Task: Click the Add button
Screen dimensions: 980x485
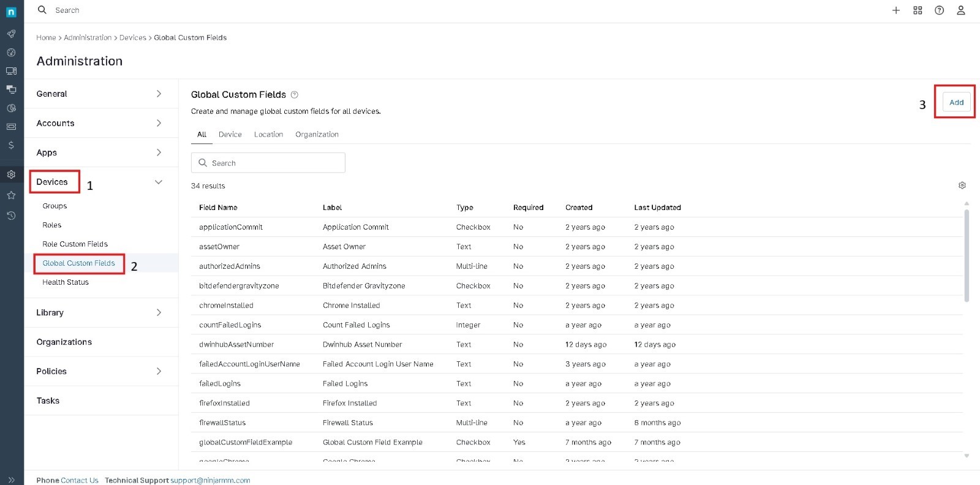Action: click(x=956, y=102)
